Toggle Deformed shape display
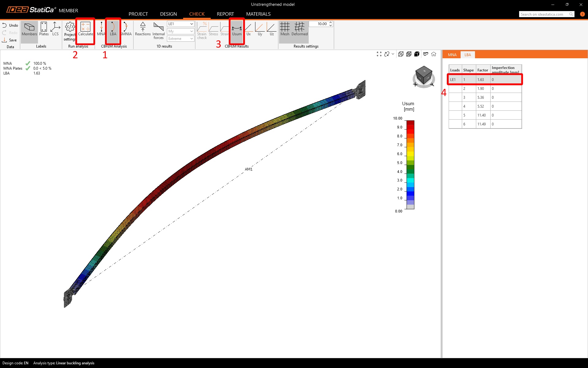The image size is (588, 368). pos(299,29)
